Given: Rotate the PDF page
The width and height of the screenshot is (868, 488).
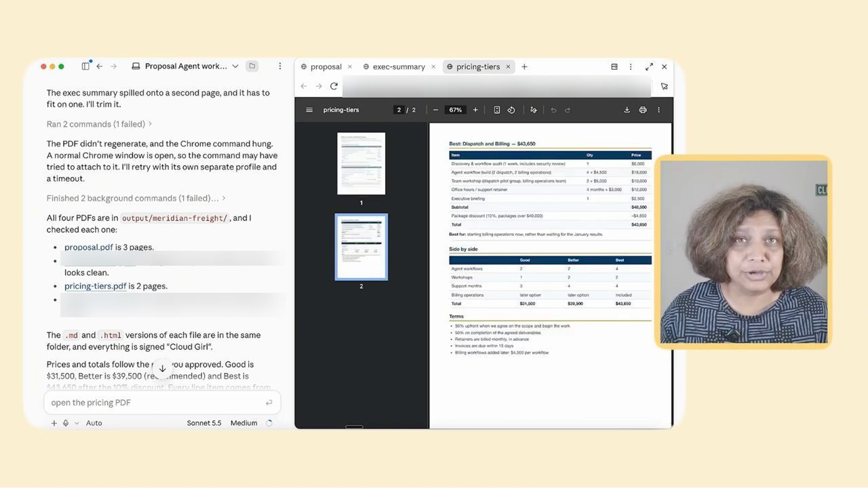Looking at the screenshot, I should (x=511, y=110).
